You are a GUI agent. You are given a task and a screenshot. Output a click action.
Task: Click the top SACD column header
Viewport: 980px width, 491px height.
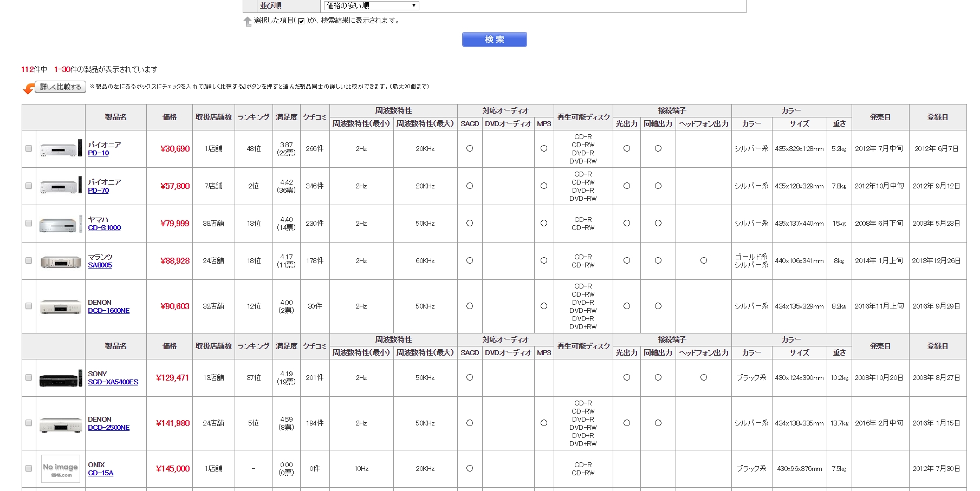470,124
